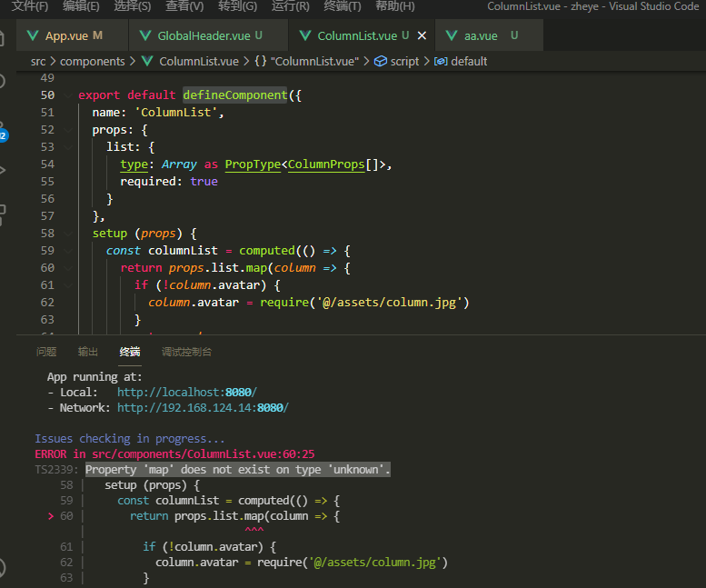Click the components breadcrumb segment
706x588 pixels.
point(92,62)
